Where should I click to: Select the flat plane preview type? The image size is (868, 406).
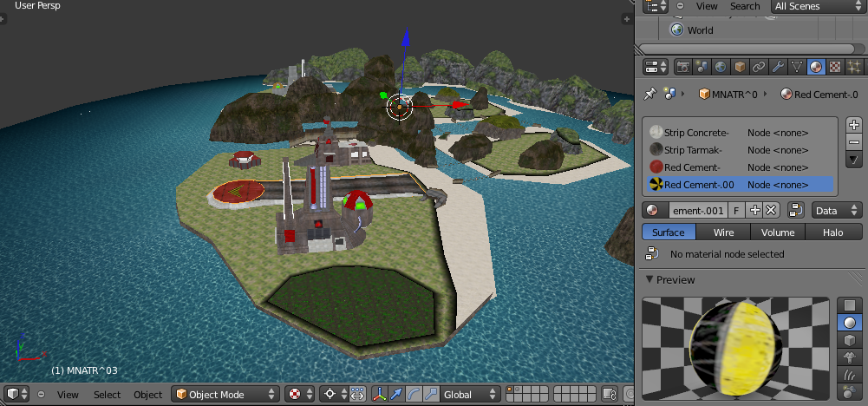tap(850, 306)
